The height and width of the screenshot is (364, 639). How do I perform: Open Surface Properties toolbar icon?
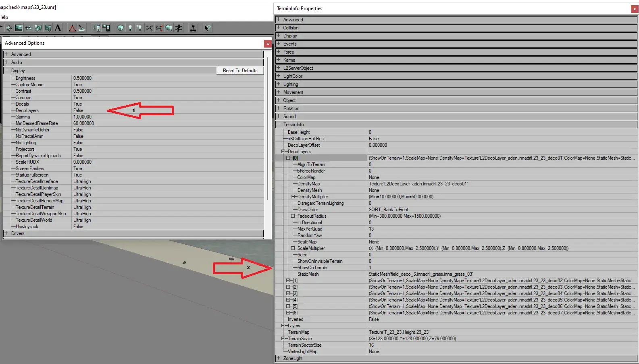coord(106,28)
